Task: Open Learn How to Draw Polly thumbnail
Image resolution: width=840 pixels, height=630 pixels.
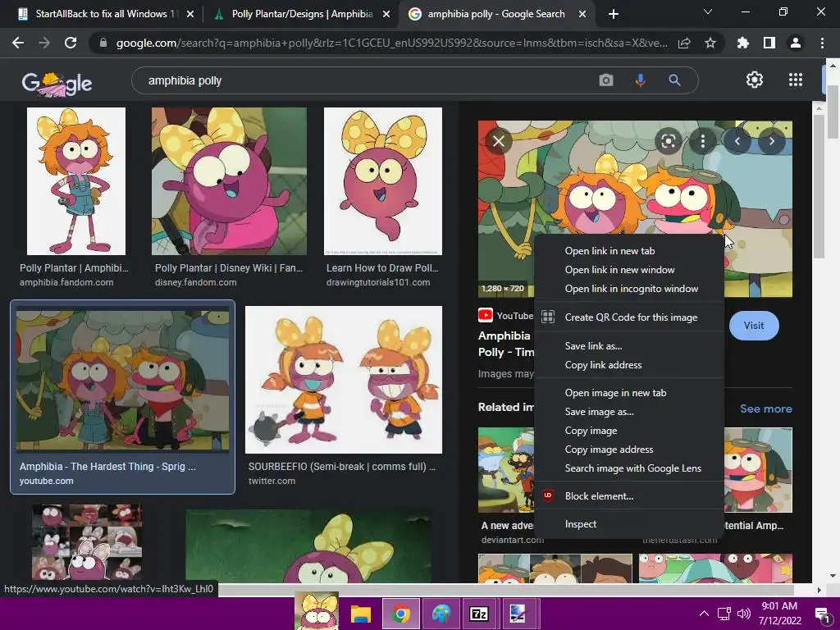Action: coord(383,181)
